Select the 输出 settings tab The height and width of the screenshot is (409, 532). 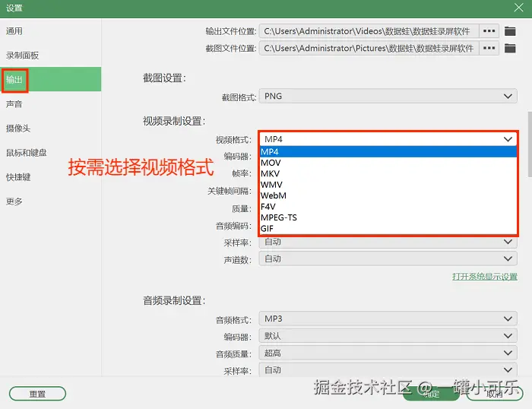coord(51,79)
